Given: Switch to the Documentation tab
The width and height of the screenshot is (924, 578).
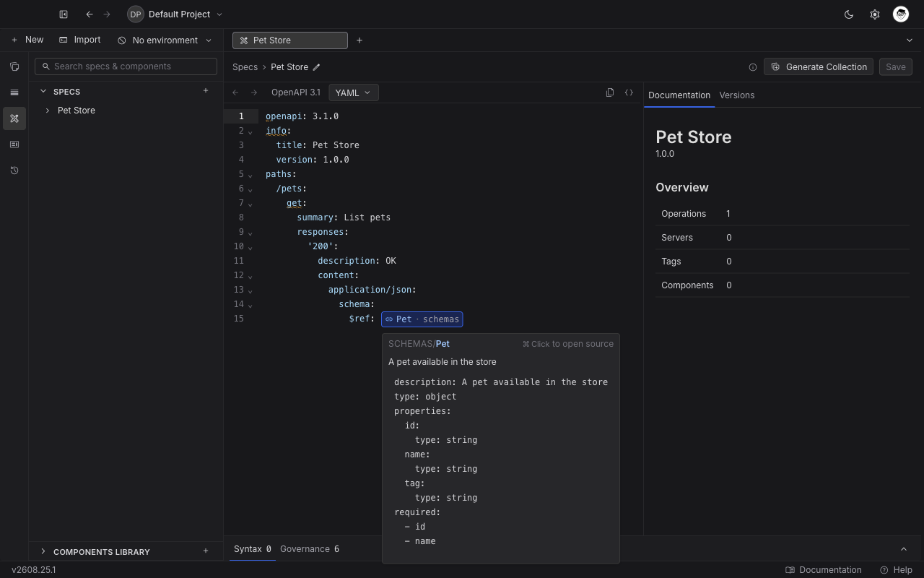Looking at the screenshot, I should click(679, 95).
